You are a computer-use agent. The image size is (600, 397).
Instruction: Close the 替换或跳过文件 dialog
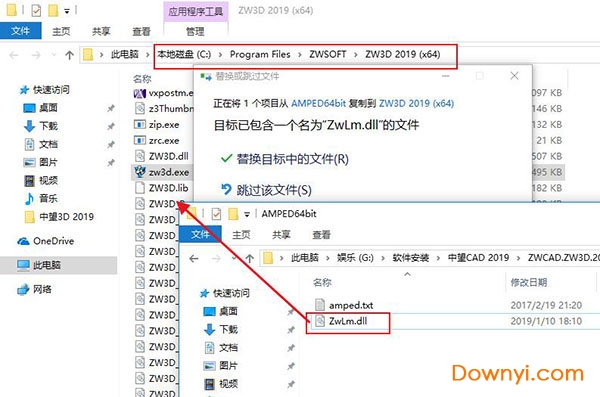514,76
